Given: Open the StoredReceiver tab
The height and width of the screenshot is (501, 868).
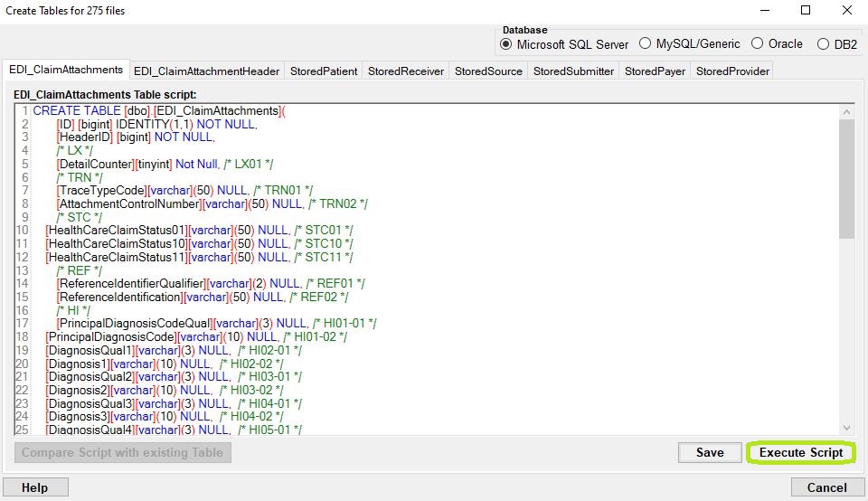Looking at the screenshot, I should [x=406, y=71].
